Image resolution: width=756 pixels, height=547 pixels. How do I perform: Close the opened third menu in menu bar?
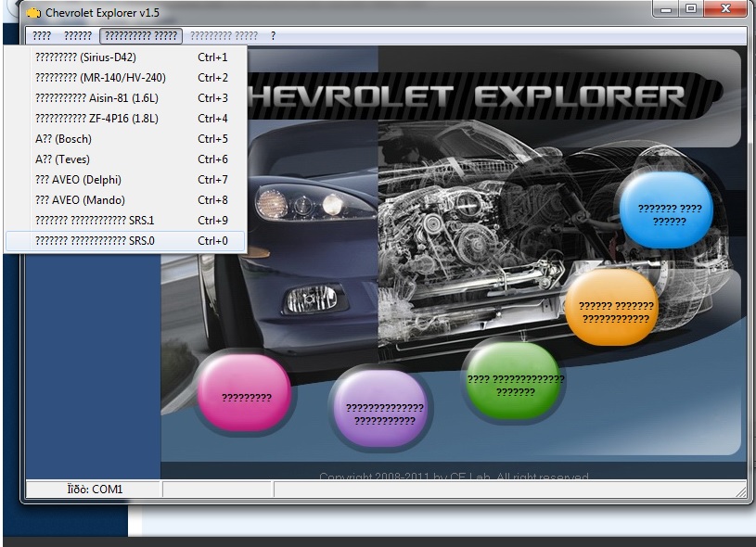[141, 35]
